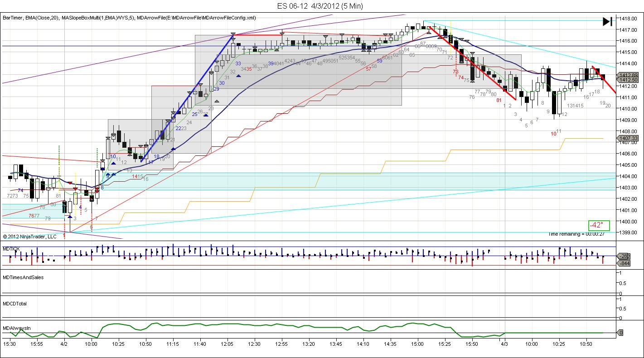Click the 14:10 time axis label
The image size is (644, 358).
[363, 344]
